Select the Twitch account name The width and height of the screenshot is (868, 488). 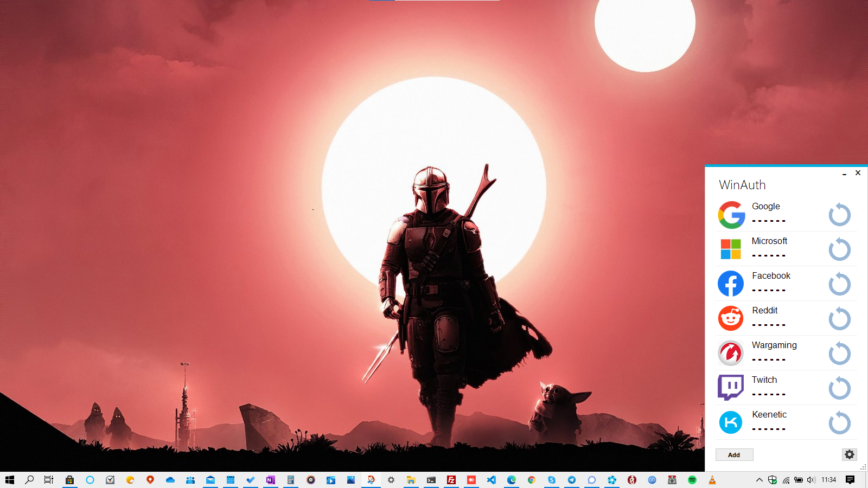[764, 380]
